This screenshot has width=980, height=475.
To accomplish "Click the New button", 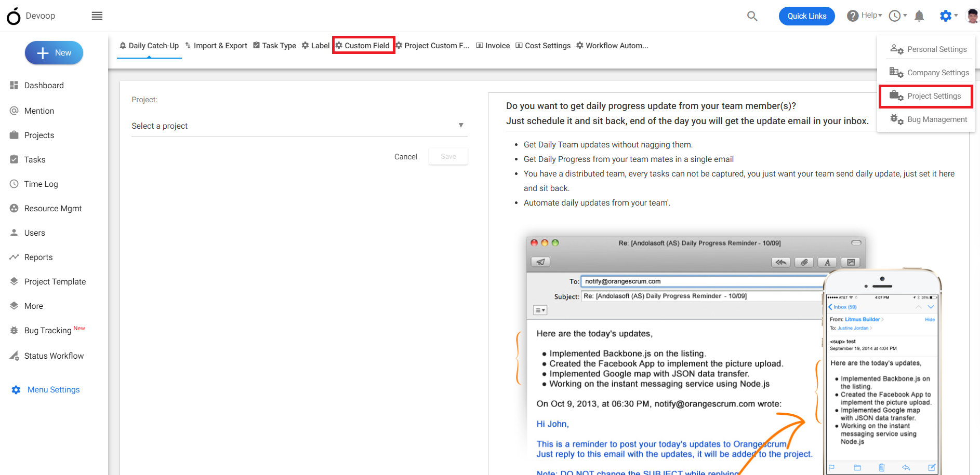I will coord(54,52).
